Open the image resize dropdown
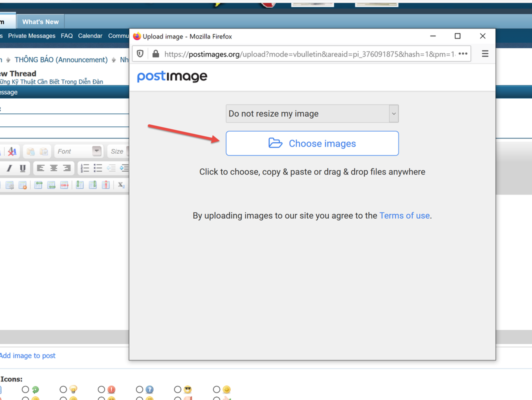Viewport: 532px width, 400px height. pos(312,113)
